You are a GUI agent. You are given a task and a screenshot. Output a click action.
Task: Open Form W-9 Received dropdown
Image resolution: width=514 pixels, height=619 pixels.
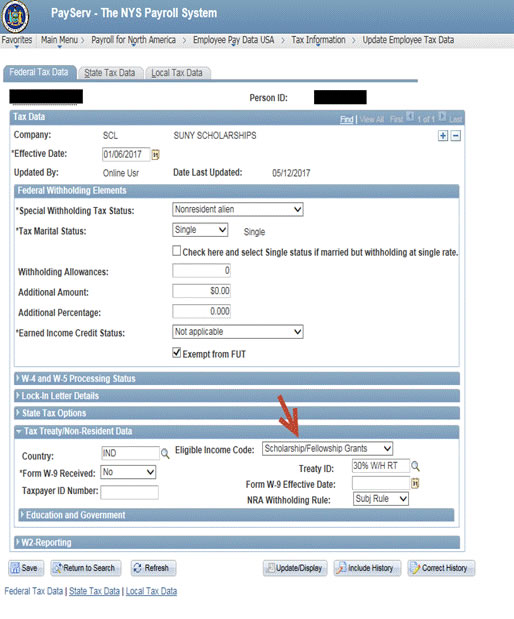(x=128, y=472)
